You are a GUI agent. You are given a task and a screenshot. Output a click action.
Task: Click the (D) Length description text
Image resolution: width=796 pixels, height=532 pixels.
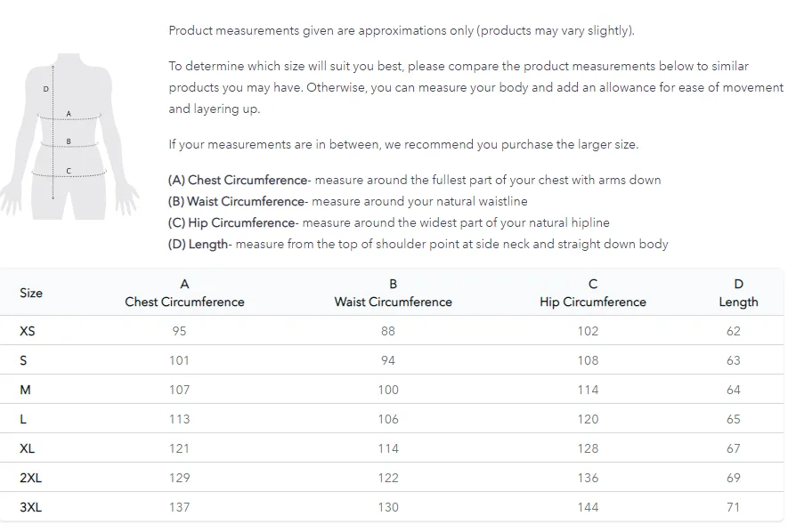point(418,245)
